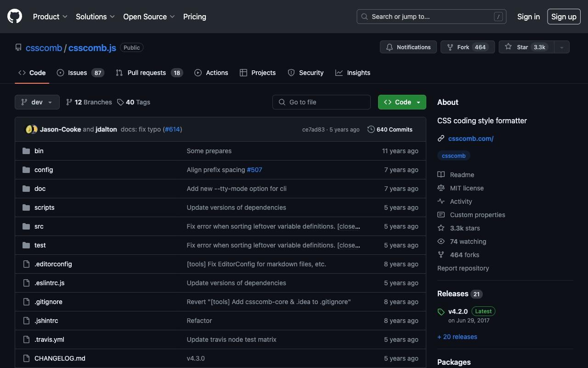Click the bin folder icon
The height and width of the screenshot is (368, 588).
26,151
